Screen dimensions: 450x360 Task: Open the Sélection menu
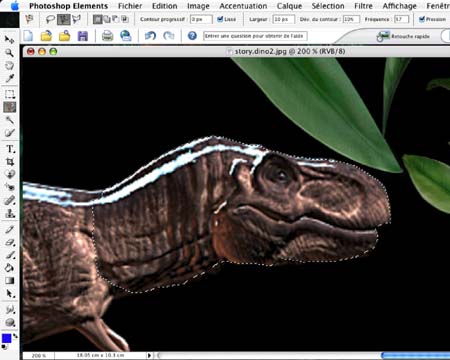pos(328,6)
